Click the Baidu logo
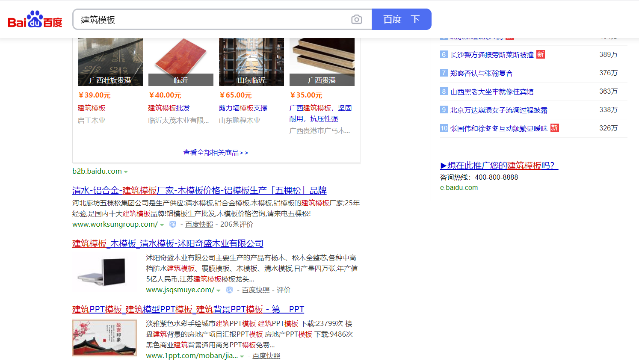 tap(35, 20)
